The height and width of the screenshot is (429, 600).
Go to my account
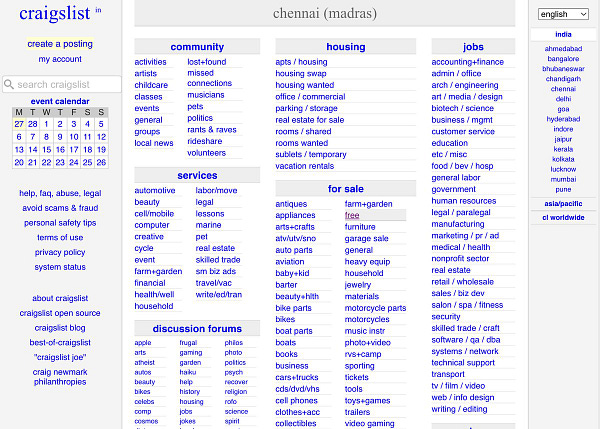[x=60, y=59]
